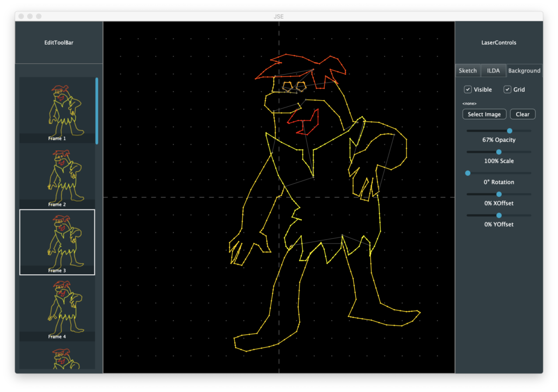558x392 pixels.
Task: Click the partially visible thumbnail below Frame 4
Action: [57, 358]
